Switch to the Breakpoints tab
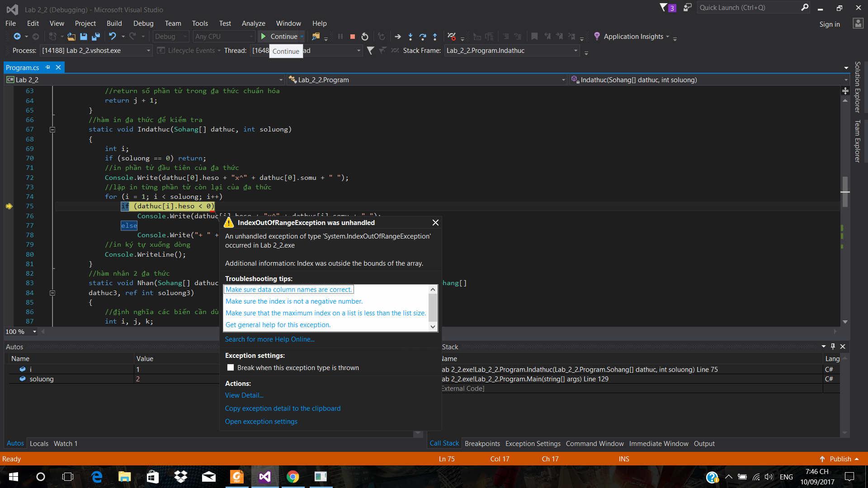 pos(482,444)
